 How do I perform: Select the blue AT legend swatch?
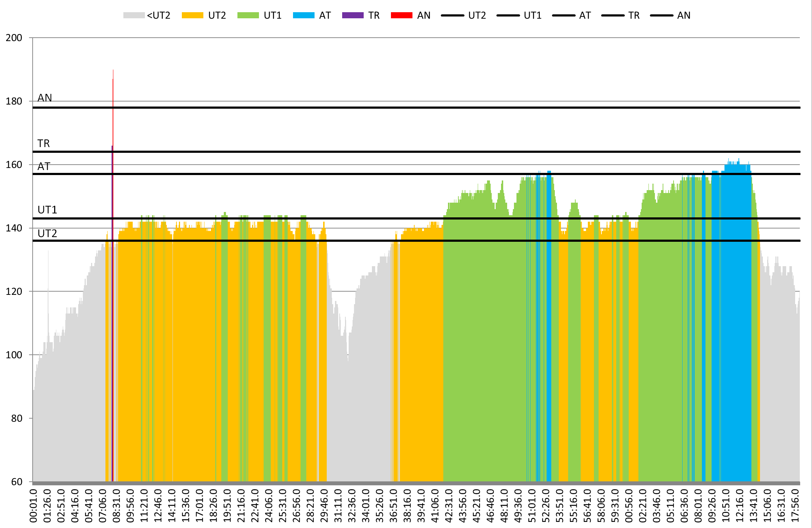(303, 15)
